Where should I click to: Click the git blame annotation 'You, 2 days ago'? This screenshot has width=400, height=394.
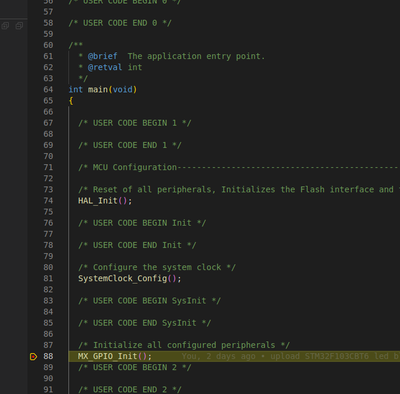(219, 356)
